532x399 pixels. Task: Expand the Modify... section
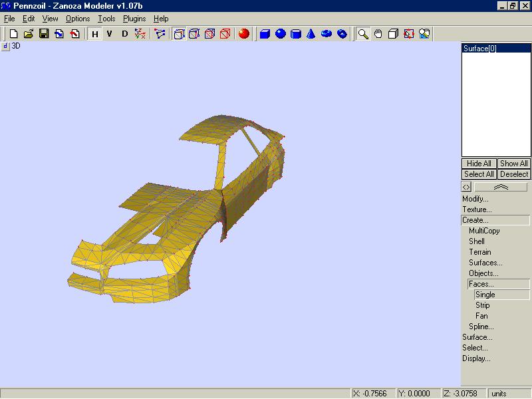[x=475, y=199]
